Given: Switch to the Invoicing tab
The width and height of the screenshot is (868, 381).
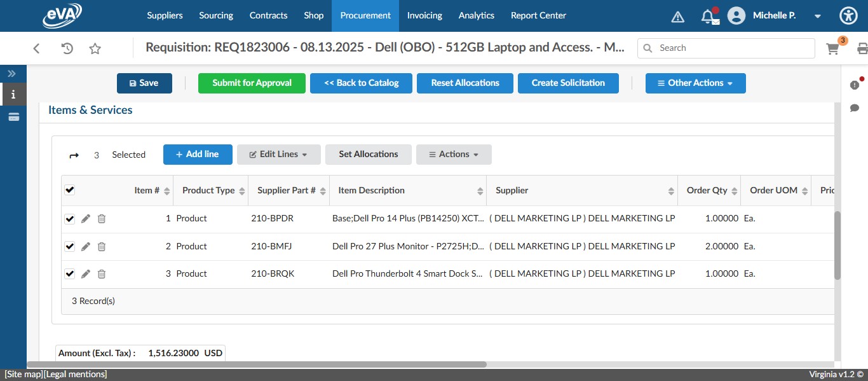Looking at the screenshot, I should click(x=424, y=15).
